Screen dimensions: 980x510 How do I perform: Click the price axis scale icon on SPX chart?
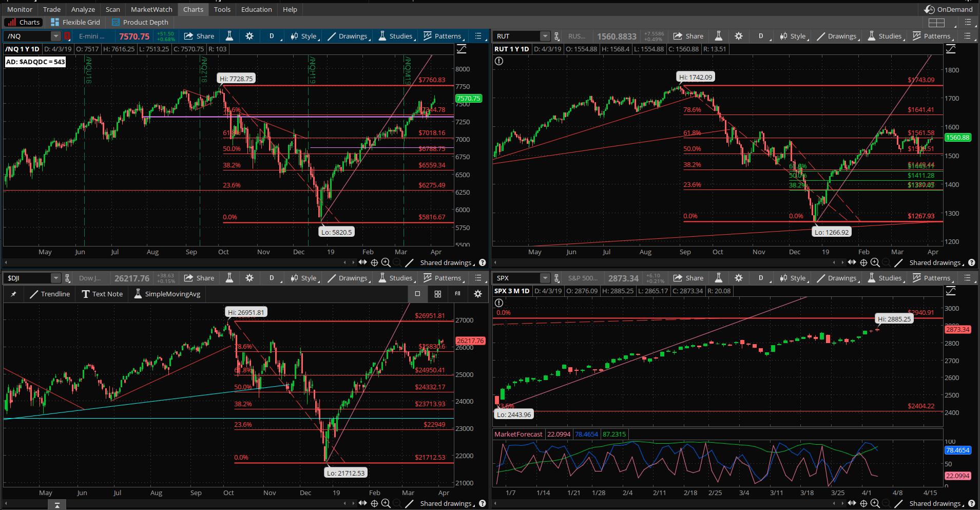coord(951,291)
